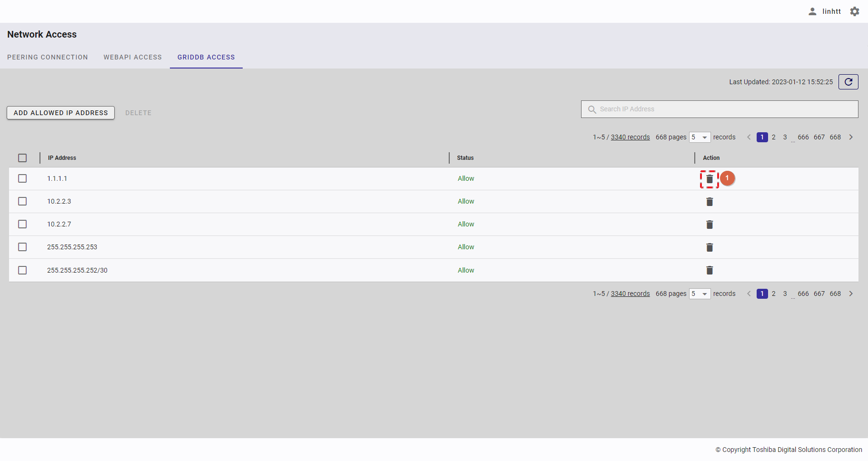Viewport: 868px width, 461px height.
Task: Delete the 1.1.1.1 entry via trash icon
Action: pos(709,179)
